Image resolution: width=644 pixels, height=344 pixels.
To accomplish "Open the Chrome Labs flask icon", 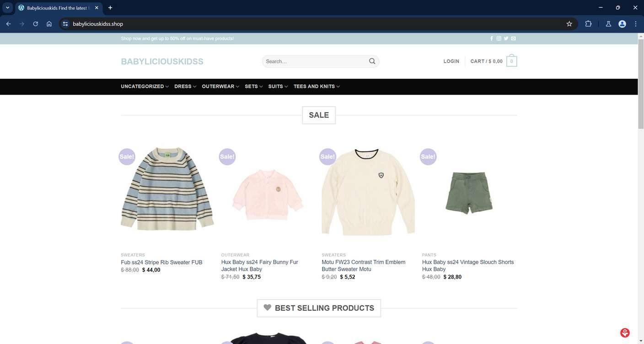I will point(608,24).
